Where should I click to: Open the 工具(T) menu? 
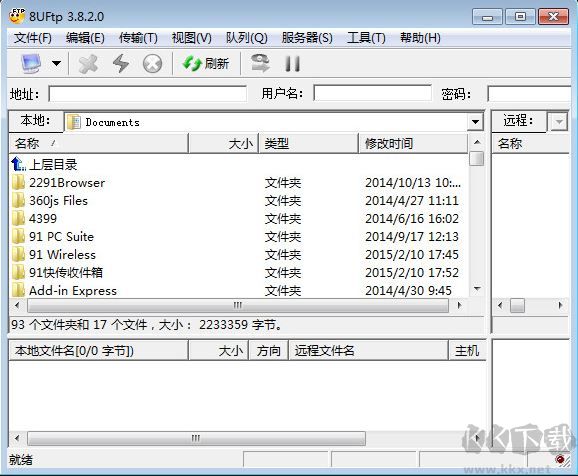[366, 38]
